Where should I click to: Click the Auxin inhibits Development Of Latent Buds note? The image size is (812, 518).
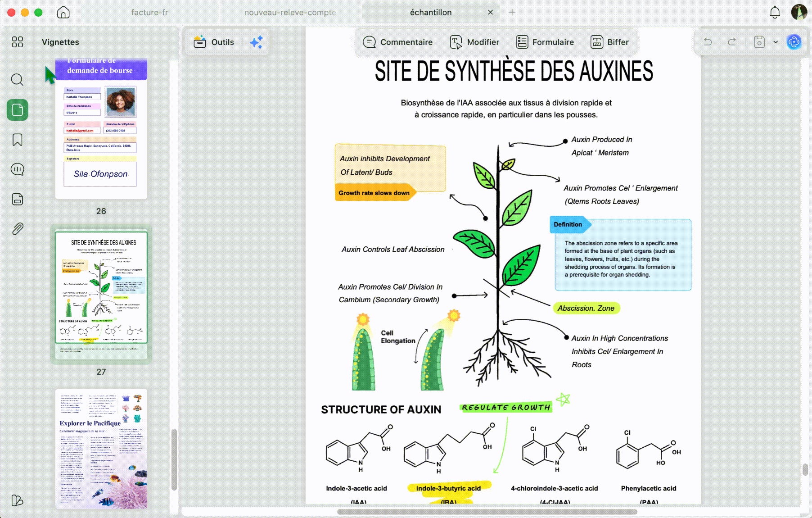pos(390,165)
